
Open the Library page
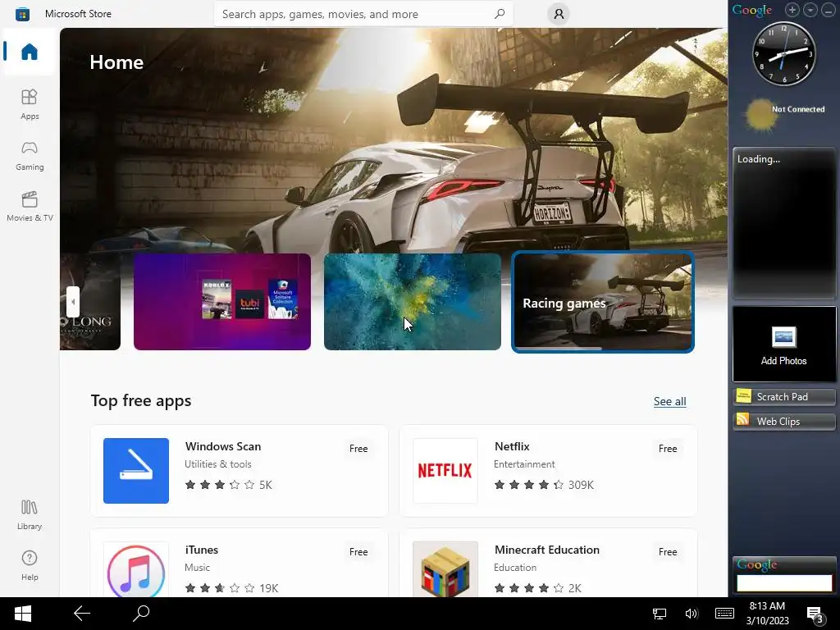[30, 515]
